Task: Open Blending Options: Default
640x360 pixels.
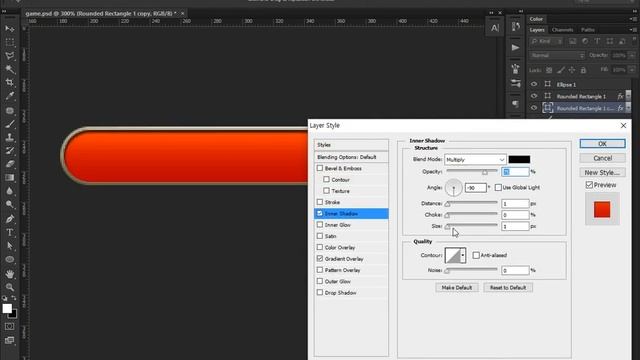Action: tap(351, 157)
